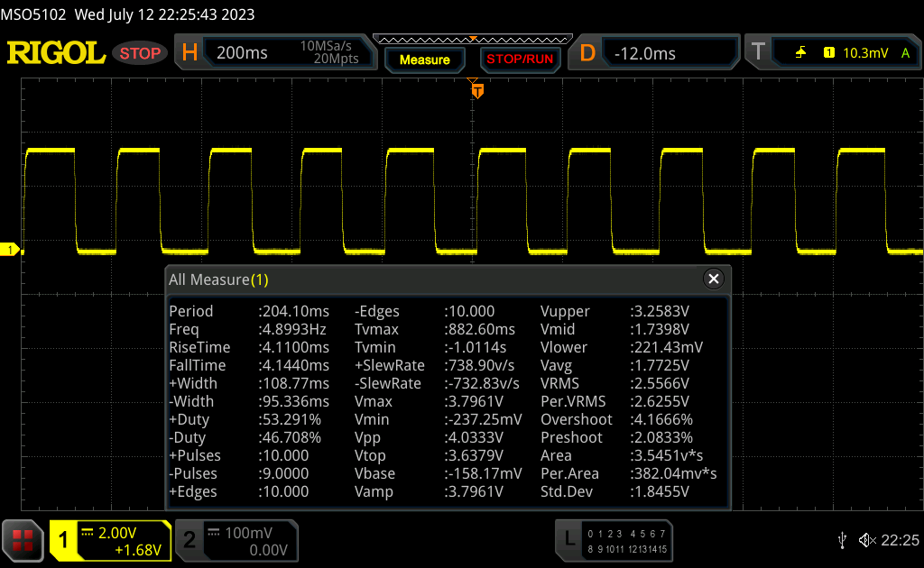Click the orange trigger position marker
924x568 pixels.
point(477,91)
